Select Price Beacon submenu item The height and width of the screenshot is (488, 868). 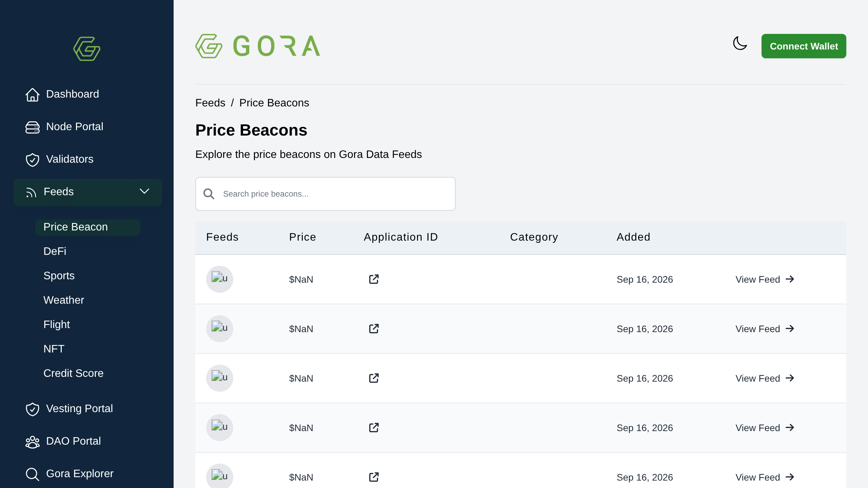click(88, 227)
